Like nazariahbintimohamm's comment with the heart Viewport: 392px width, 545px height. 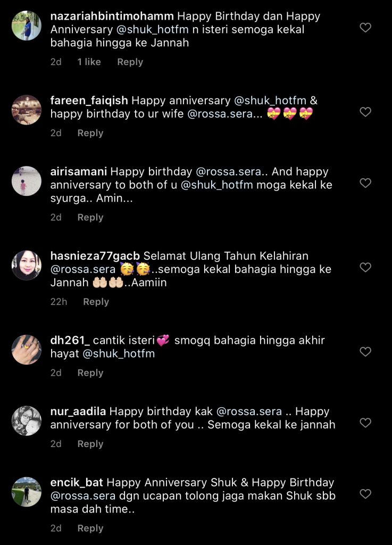(x=365, y=28)
